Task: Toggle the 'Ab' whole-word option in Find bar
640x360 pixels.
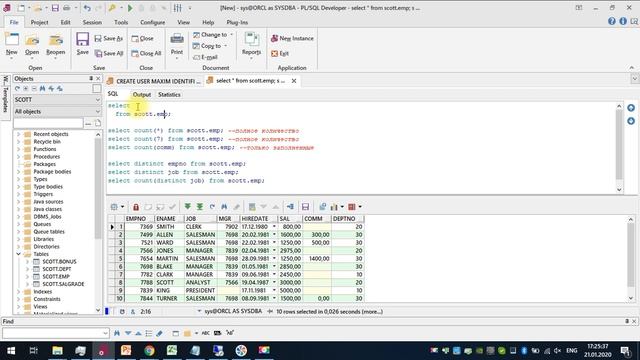Action: click(x=230, y=333)
